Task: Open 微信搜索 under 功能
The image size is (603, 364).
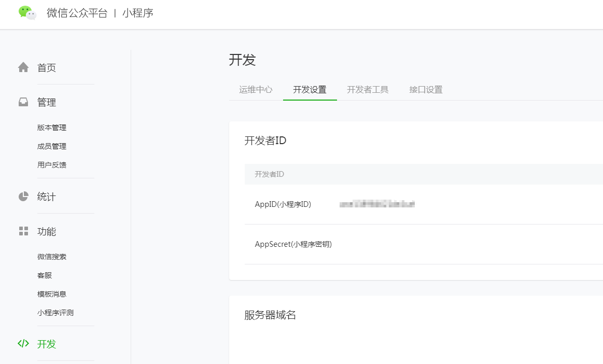Action: point(52,257)
